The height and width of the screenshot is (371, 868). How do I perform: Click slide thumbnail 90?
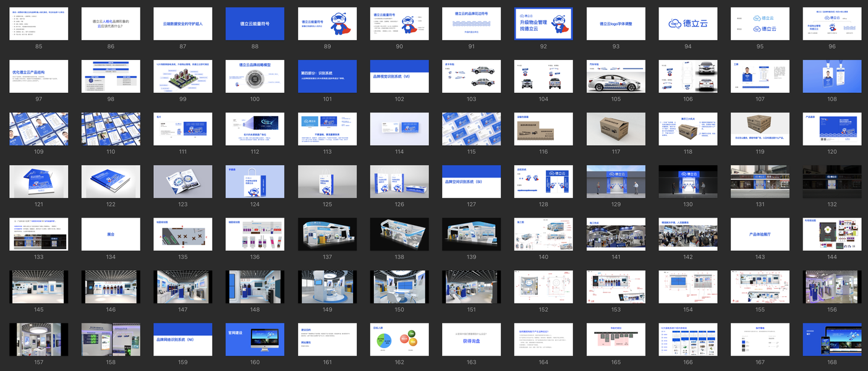(399, 24)
